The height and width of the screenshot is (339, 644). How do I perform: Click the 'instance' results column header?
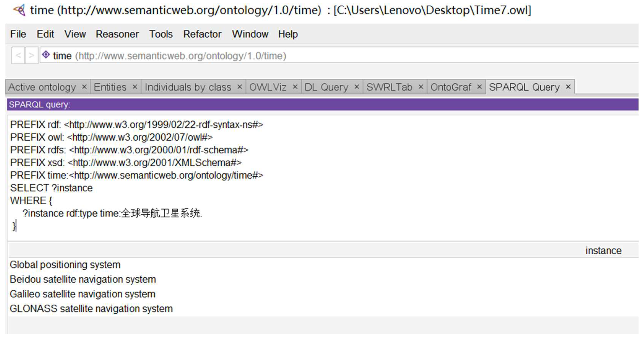[603, 250]
